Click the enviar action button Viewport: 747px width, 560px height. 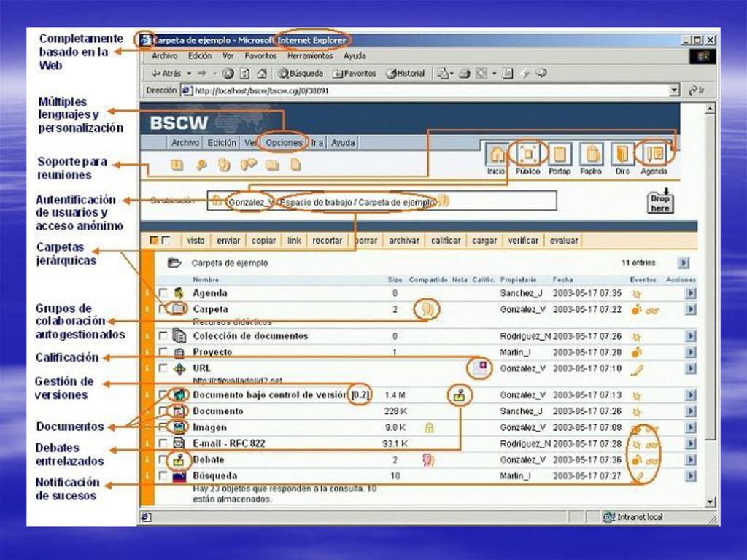[x=228, y=241]
